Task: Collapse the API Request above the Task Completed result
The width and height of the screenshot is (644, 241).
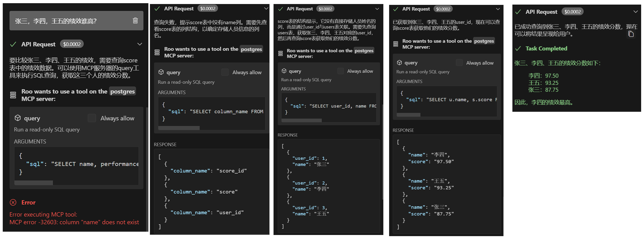Action: (x=635, y=12)
